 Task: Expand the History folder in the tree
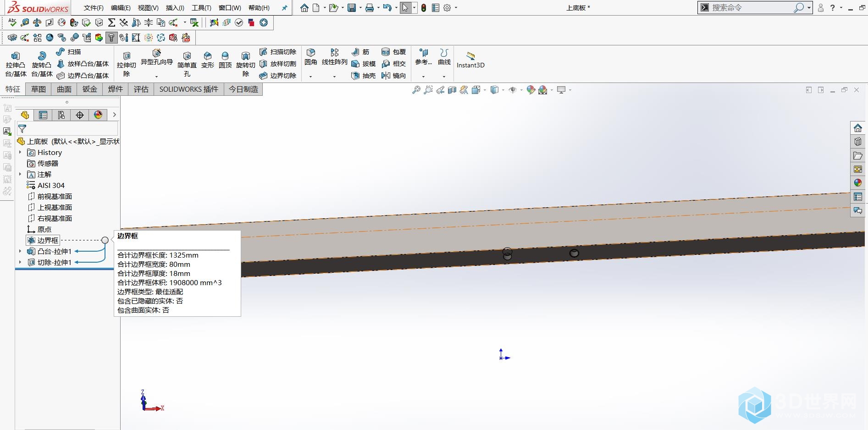coord(20,152)
